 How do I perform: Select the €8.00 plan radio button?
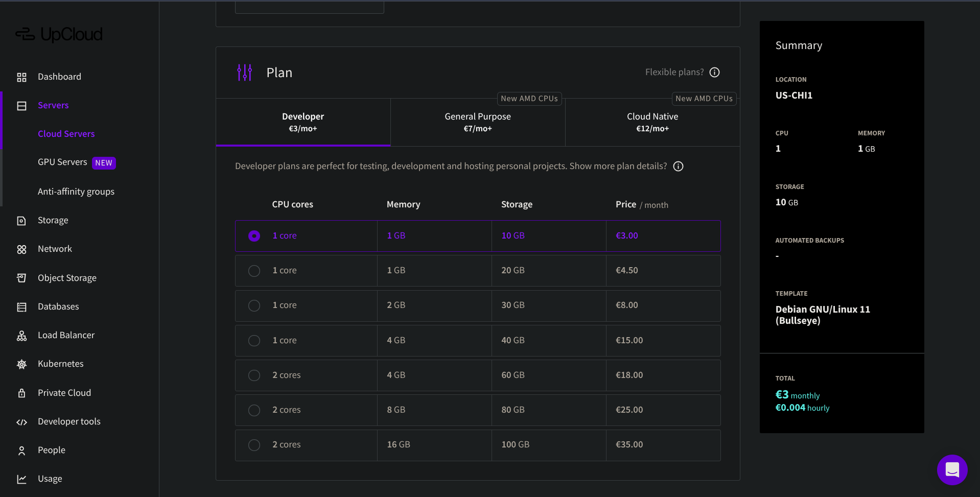coord(254,305)
